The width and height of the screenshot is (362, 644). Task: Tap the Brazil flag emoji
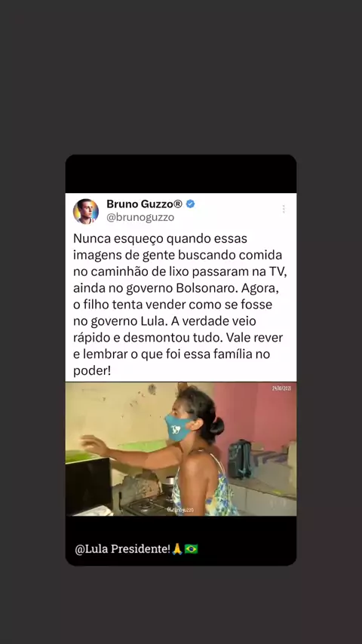tap(191, 549)
